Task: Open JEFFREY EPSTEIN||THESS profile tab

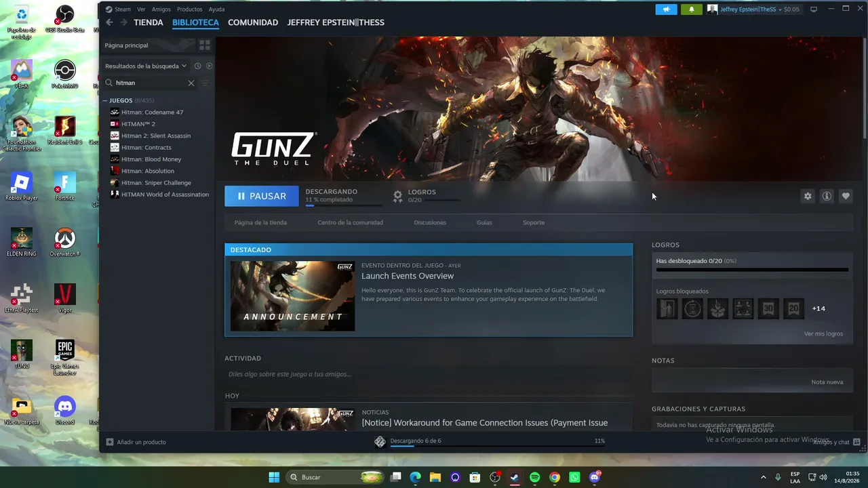Action: [x=336, y=22]
